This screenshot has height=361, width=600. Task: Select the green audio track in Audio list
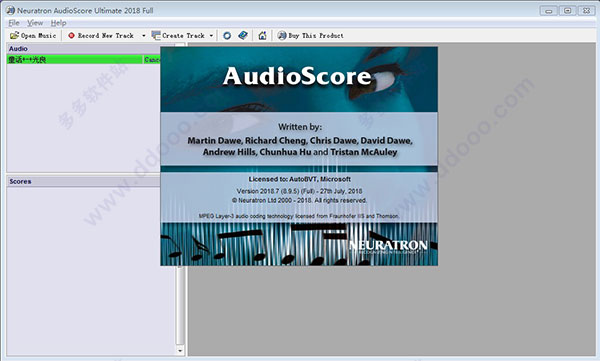click(x=75, y=59)
